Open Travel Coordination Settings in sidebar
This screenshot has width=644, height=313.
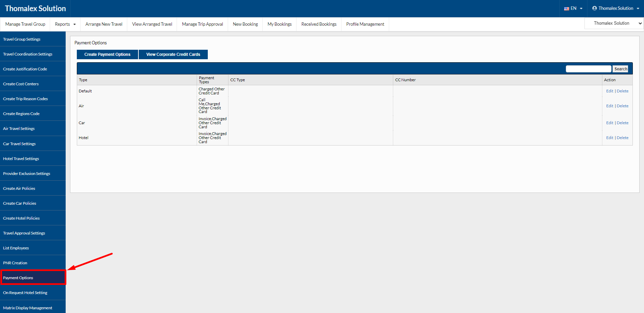pyautogui.click(x=33, y=54)
